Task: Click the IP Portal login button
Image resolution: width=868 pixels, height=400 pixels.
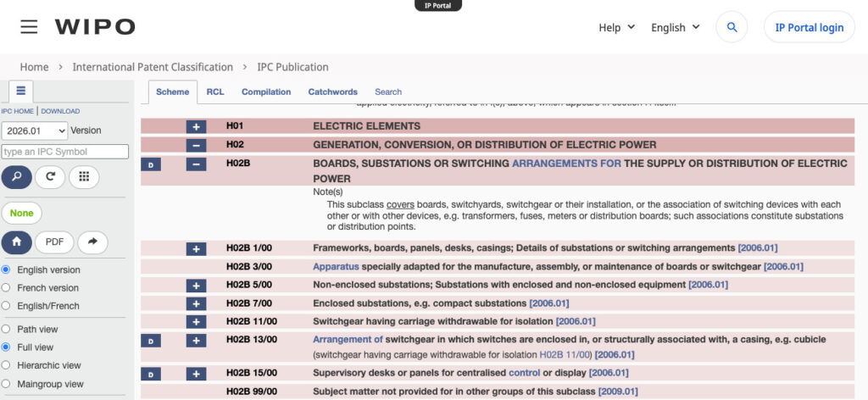Action: 809,27
